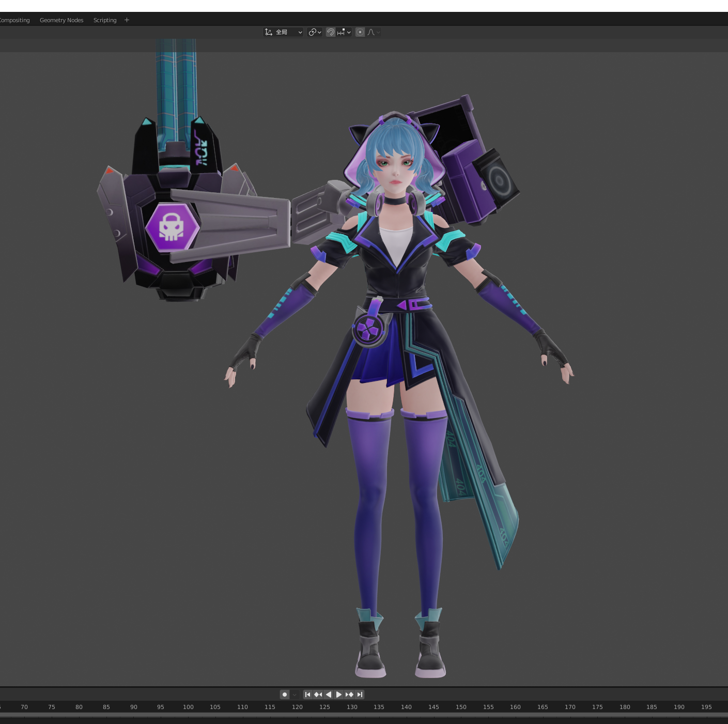This screenshot has height=724, width=728.
Task: Toggle auto keying record button
Action: (x=285, y=695)
